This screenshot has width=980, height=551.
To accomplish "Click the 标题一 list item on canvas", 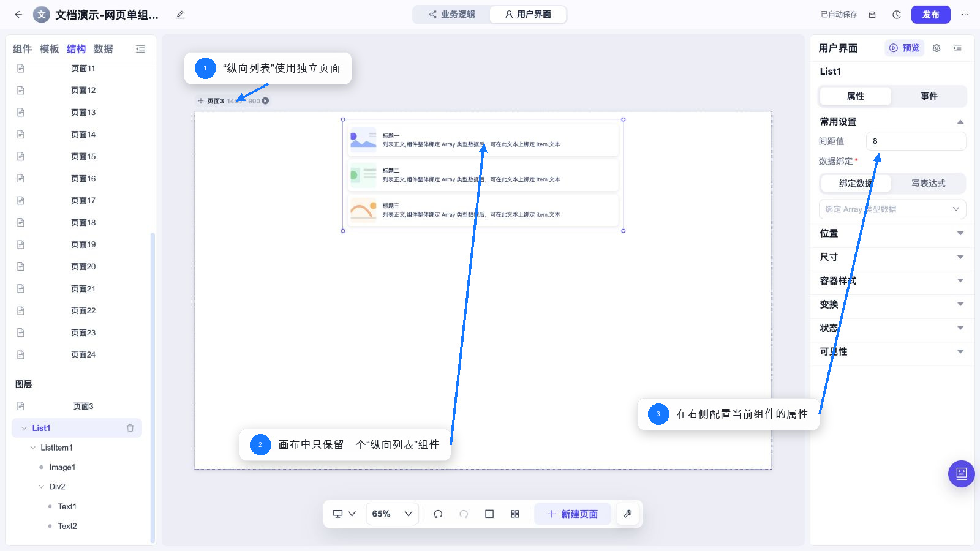I will [x=483, y=140].
